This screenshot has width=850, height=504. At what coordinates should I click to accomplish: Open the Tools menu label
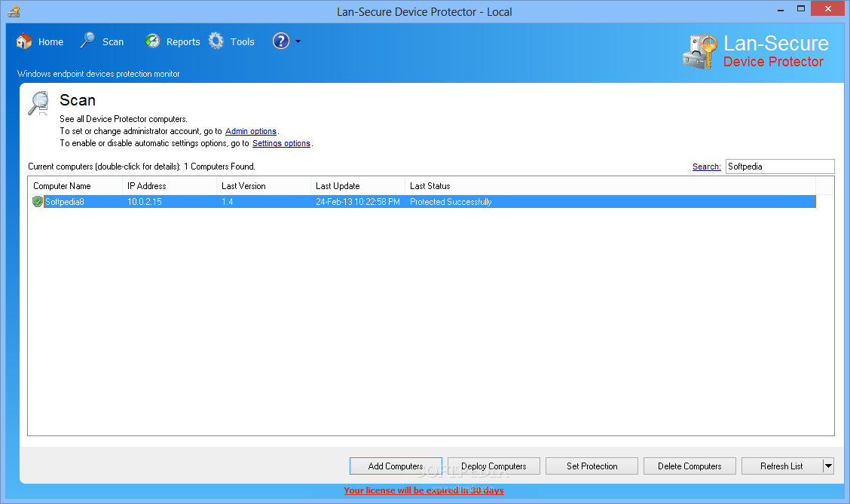(x=242, y=41)
